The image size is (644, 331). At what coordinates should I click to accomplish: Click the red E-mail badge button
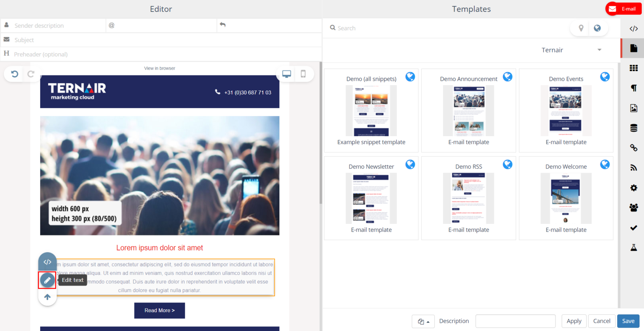pyautogui.click(x=623, y=9)
